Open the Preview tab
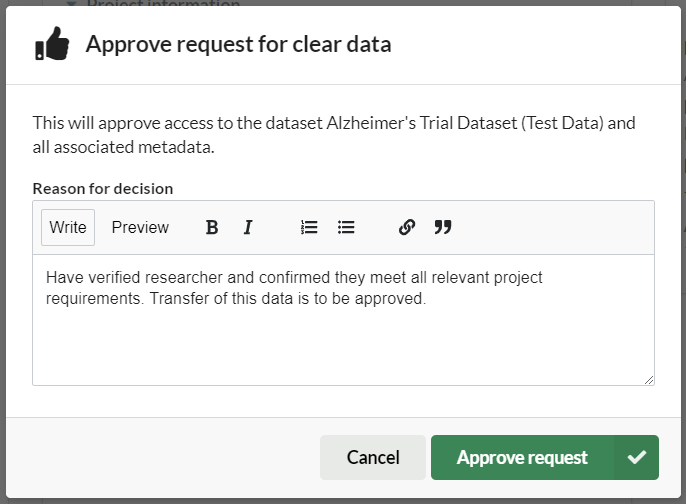This screenshot has width=686, height=504. click(140, 227)
